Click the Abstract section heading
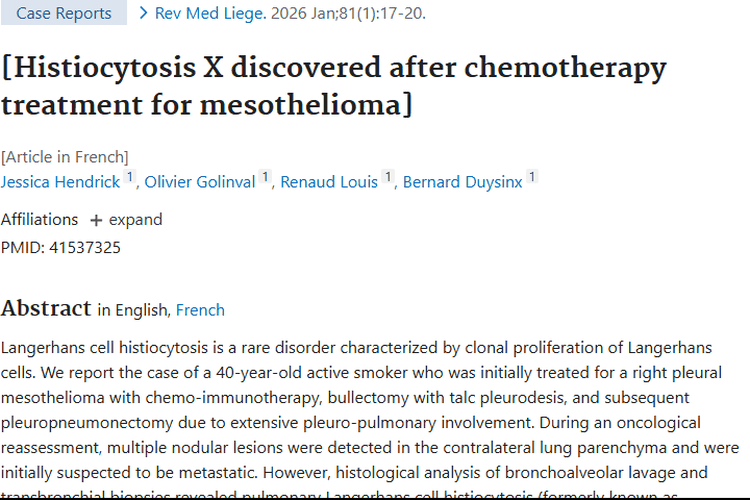 pyautogui.click(x=46, y=308)
